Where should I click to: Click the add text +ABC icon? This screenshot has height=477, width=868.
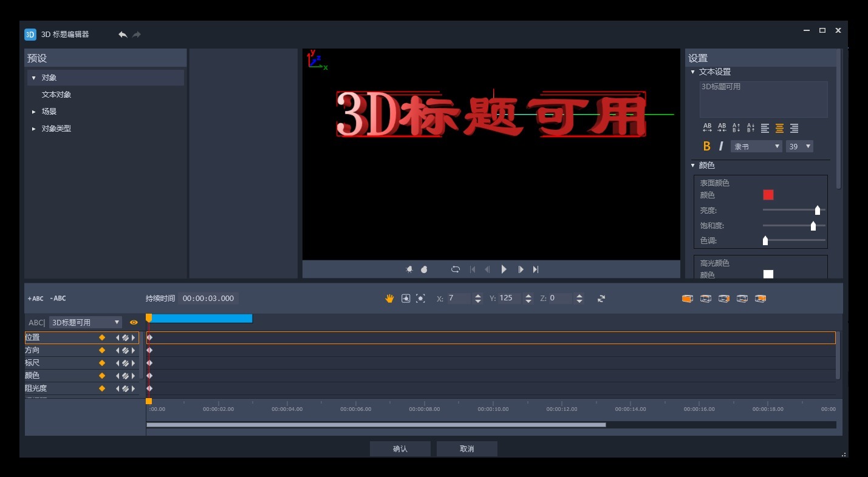35,299
